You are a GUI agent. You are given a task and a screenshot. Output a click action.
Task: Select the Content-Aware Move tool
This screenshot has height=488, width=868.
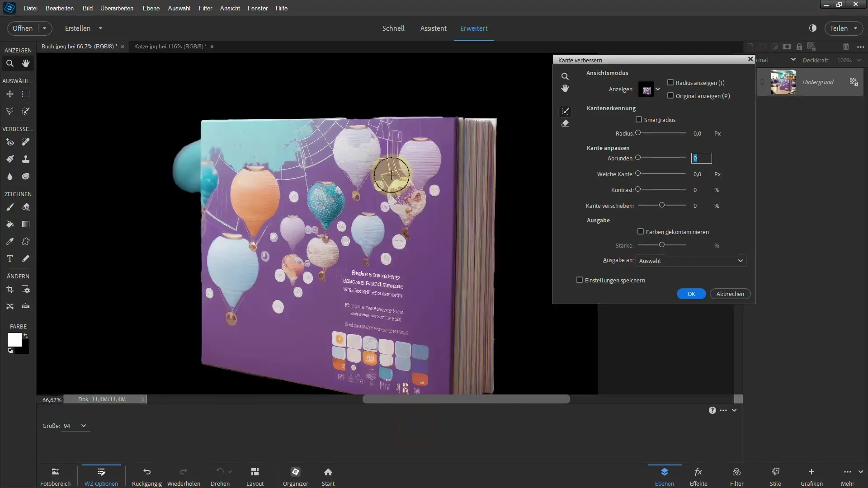(x=10, y=306)
